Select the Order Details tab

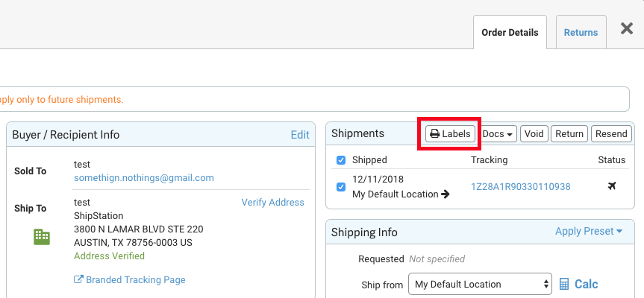[510, 33]
